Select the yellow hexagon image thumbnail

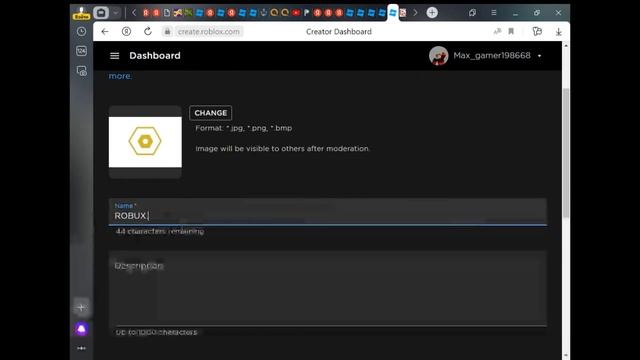145,142
